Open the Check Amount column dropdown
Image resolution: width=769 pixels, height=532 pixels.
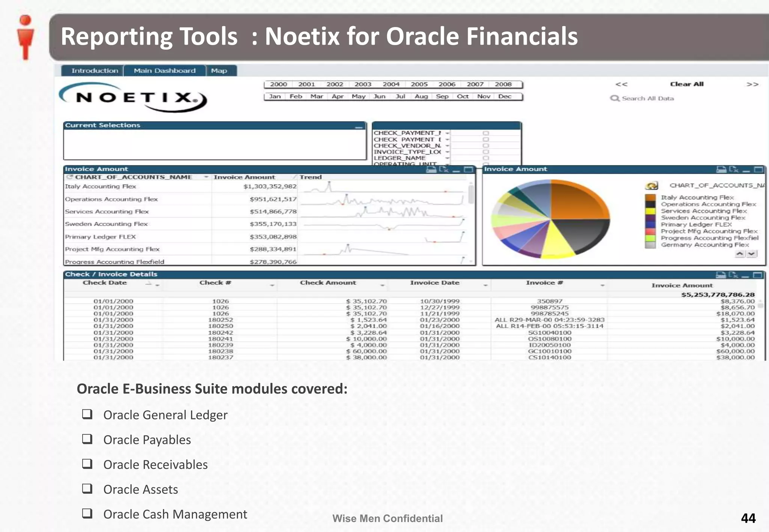pos(382,286)
